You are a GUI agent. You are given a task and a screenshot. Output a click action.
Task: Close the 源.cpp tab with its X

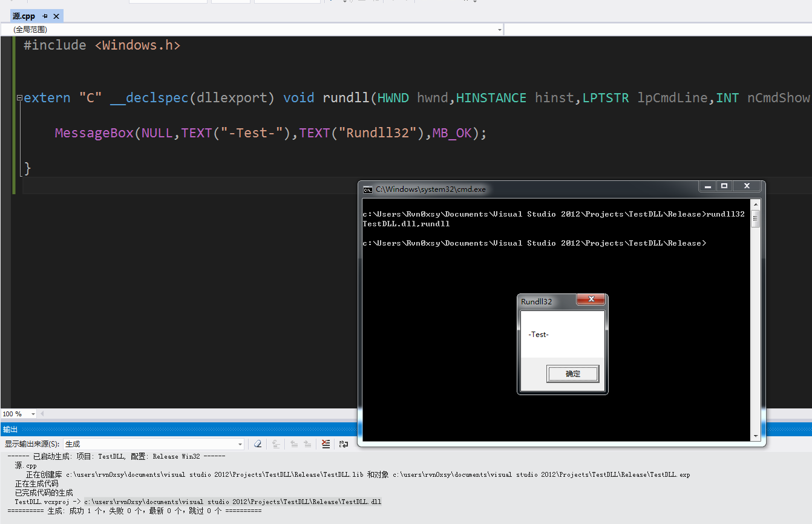tap(56, 16)
